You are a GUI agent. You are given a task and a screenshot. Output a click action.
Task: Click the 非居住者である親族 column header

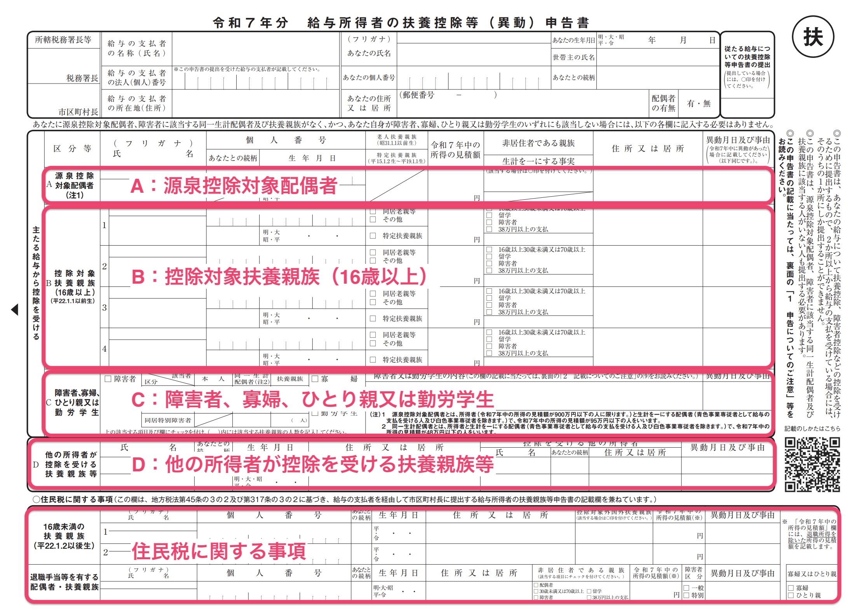tap(538, 143)
